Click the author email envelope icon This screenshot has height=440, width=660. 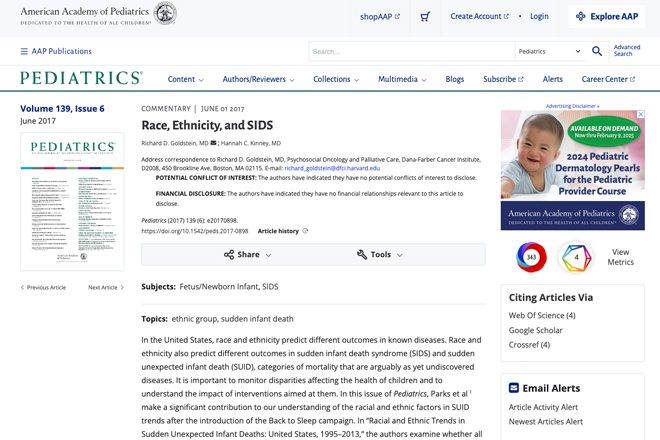click(x=213, y=143)
